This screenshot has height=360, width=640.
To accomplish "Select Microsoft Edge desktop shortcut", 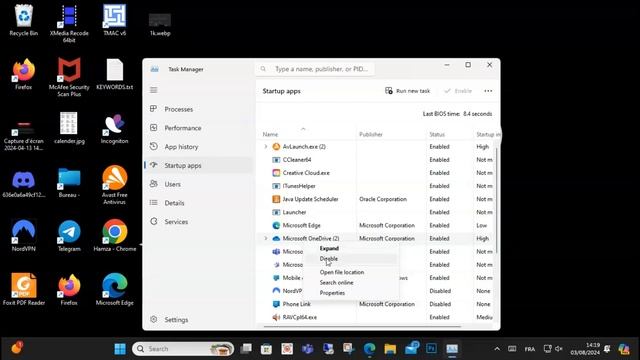I will click(114, 289).
